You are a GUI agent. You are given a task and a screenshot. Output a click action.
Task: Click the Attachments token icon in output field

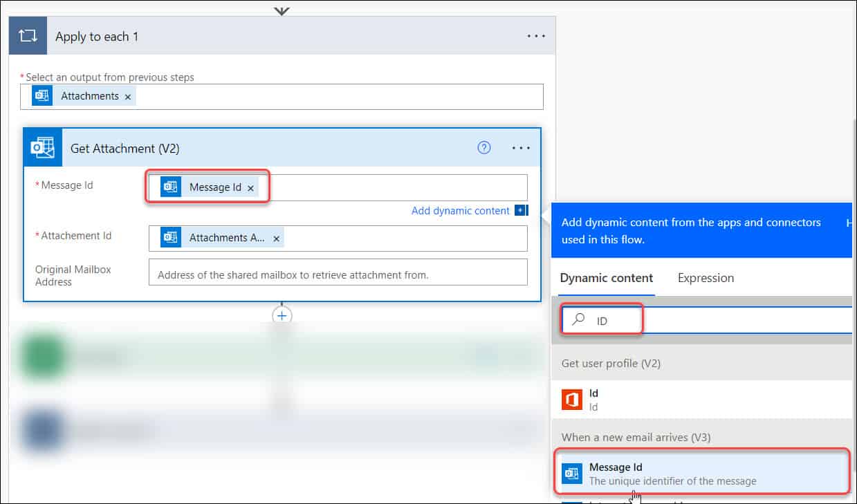point(41,96)
